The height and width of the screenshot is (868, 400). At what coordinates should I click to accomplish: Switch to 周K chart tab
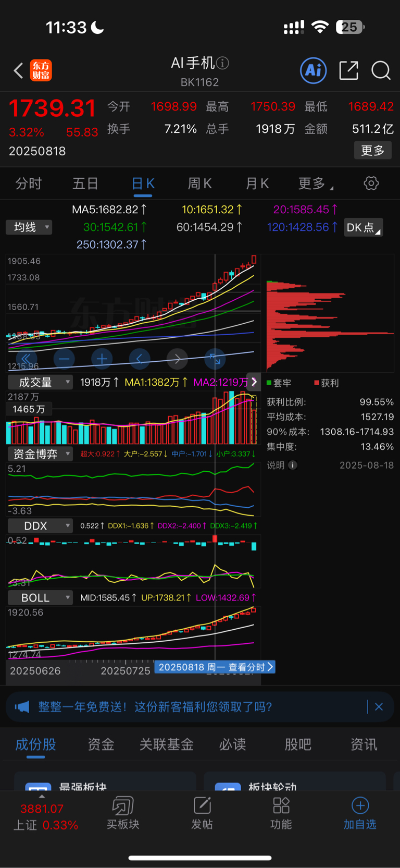point(200,183)
